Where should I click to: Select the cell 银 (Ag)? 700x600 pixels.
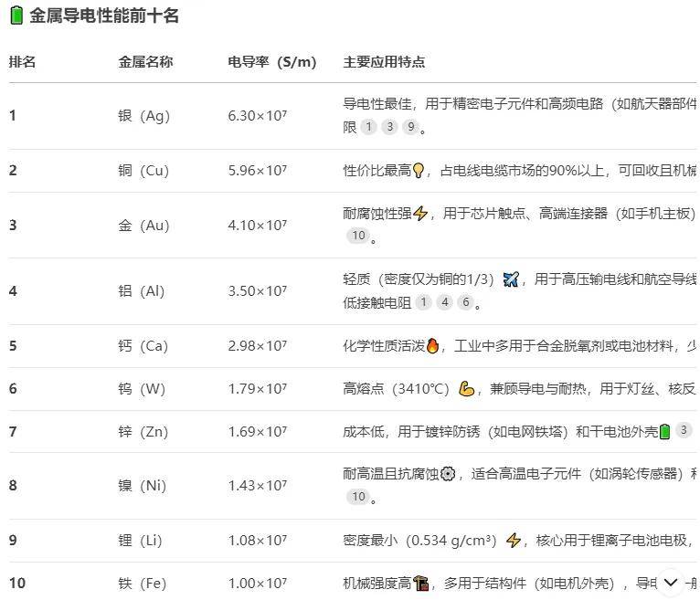click(143, 116)
